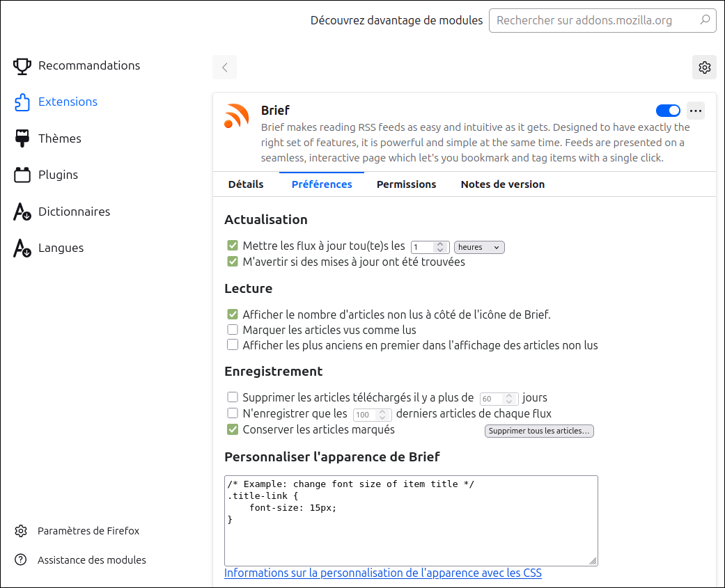Click 'Découvrez davantage de modules' label
Screen dimensions: 725x588
tap(396, 20)
